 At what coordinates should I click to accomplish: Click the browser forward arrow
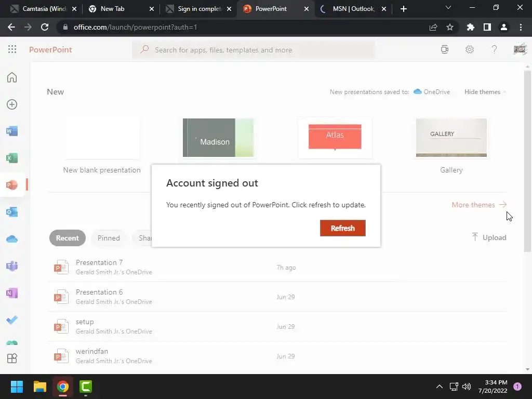tap(28, 27)
